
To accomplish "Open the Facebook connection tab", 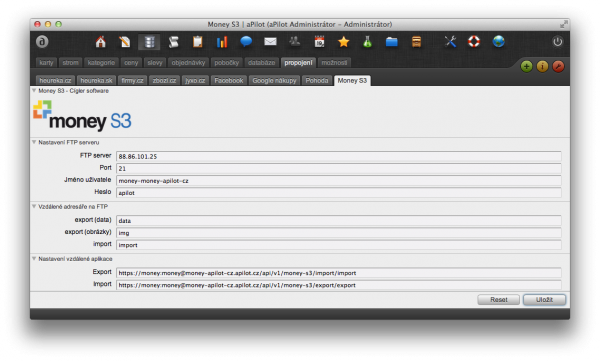I will (229, 80).
